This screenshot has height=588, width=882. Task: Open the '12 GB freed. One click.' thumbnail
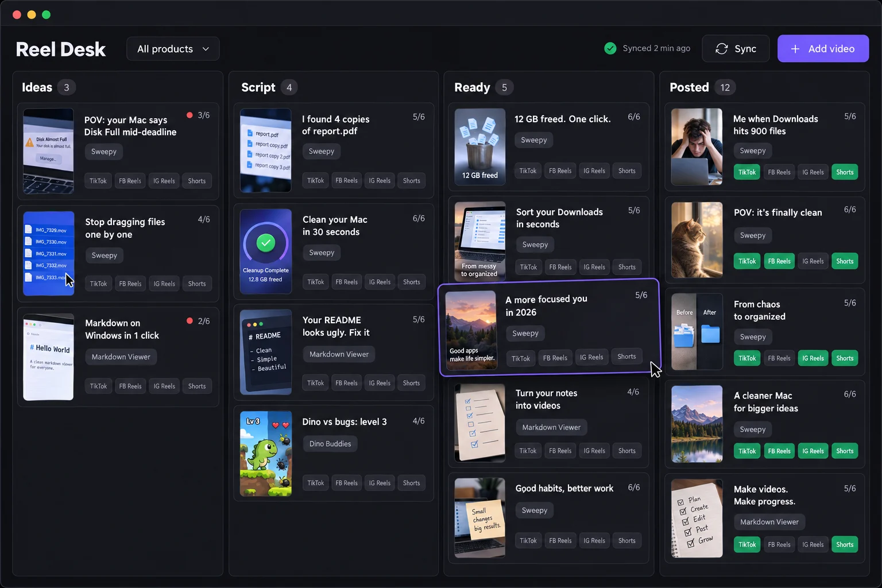480,147
